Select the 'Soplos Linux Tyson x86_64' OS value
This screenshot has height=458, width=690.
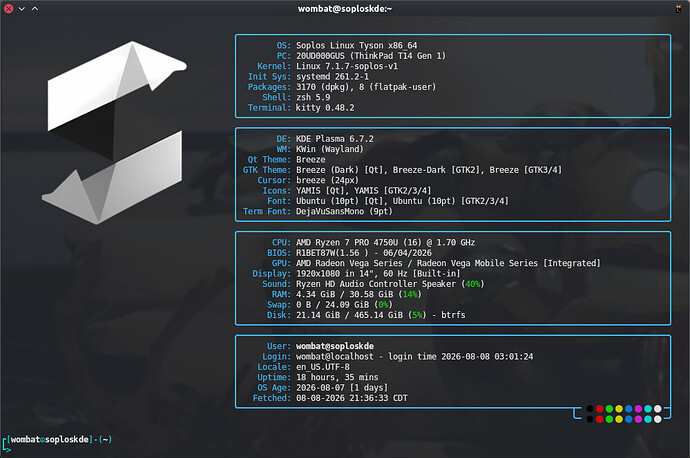tap(356, 45)
